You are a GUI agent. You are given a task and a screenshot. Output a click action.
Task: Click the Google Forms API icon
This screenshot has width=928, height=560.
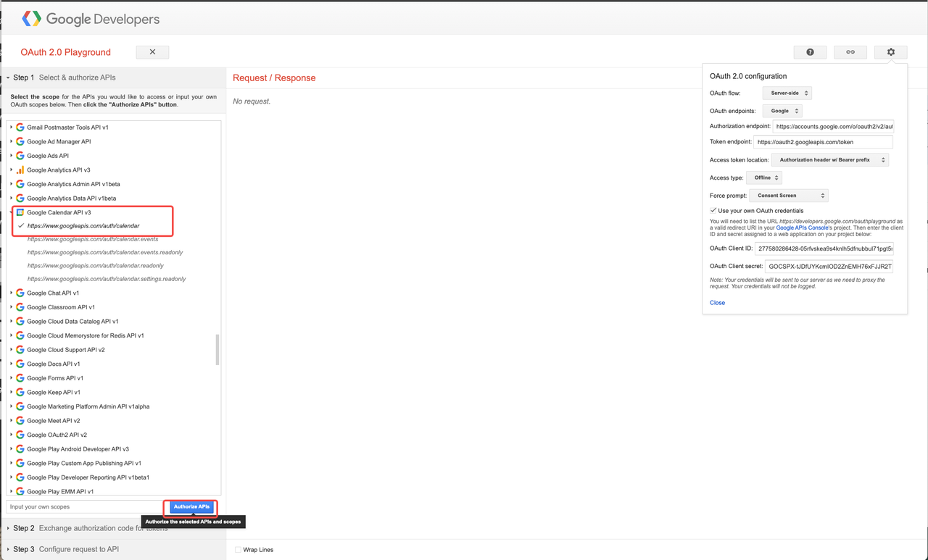click(x=20, y=377)
